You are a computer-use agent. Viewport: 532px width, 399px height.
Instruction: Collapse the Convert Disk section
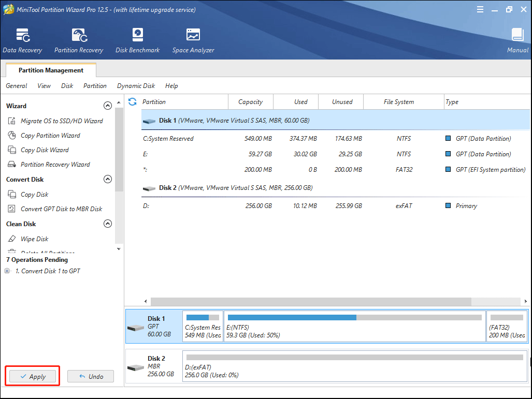[x=108, y=179]
